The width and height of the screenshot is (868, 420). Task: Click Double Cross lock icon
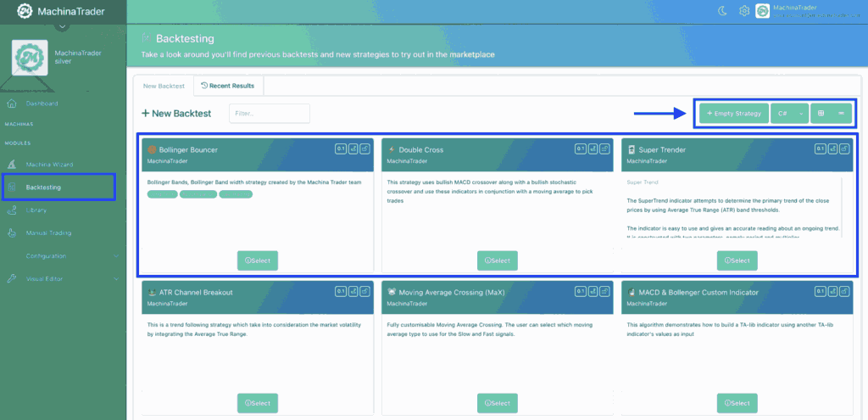[x=604, y=148]
